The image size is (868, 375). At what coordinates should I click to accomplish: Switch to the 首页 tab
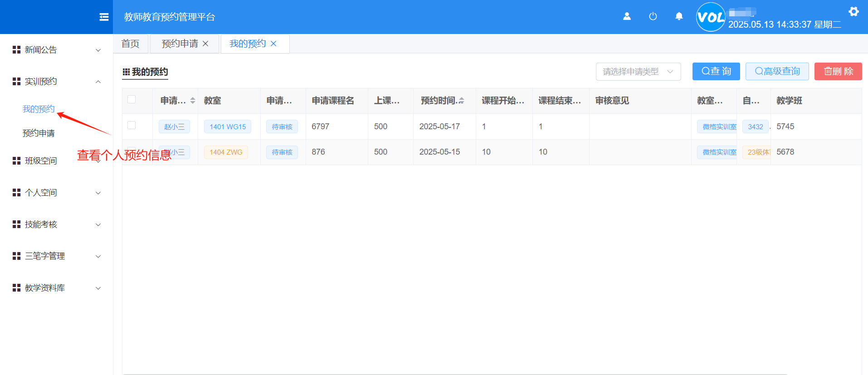click(131, 44)
